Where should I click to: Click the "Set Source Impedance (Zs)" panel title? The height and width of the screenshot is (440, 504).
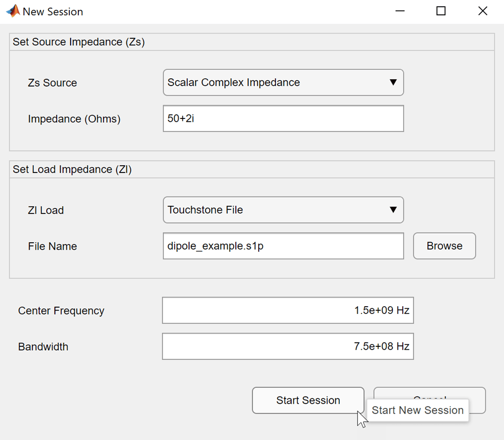tap(79, 42)
